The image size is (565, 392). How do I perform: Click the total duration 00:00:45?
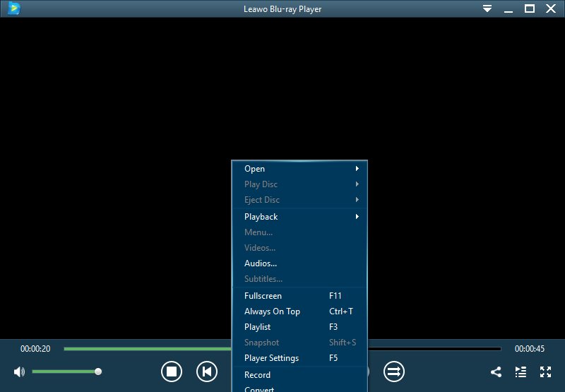point(529,349)
